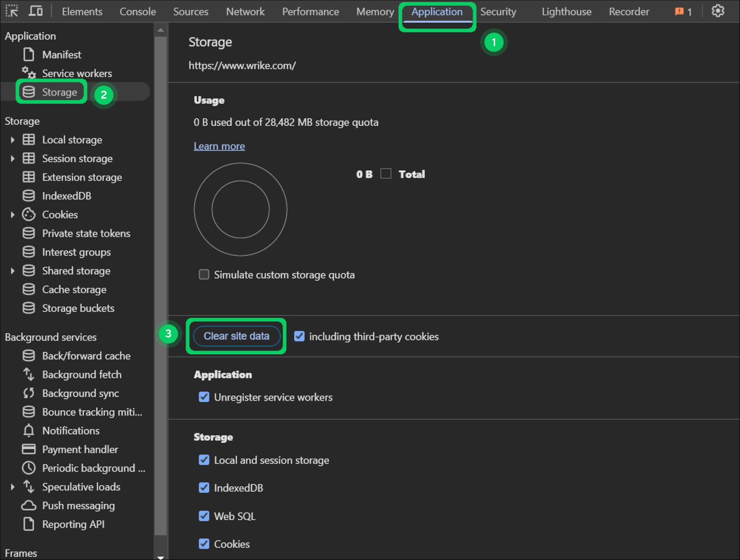
Task: Toggle the device toolbar icon
Action: point(36,11)
